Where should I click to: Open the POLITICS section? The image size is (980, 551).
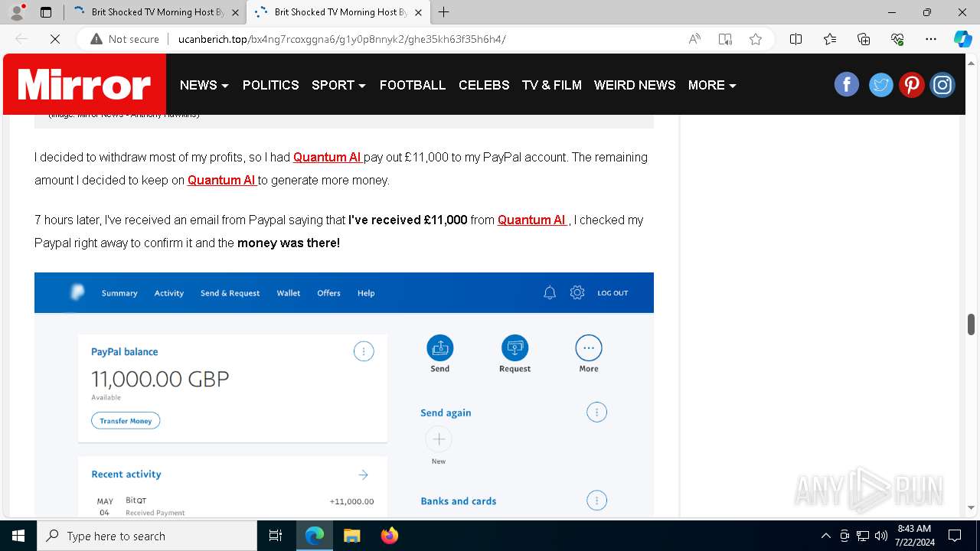coord(271,85)
